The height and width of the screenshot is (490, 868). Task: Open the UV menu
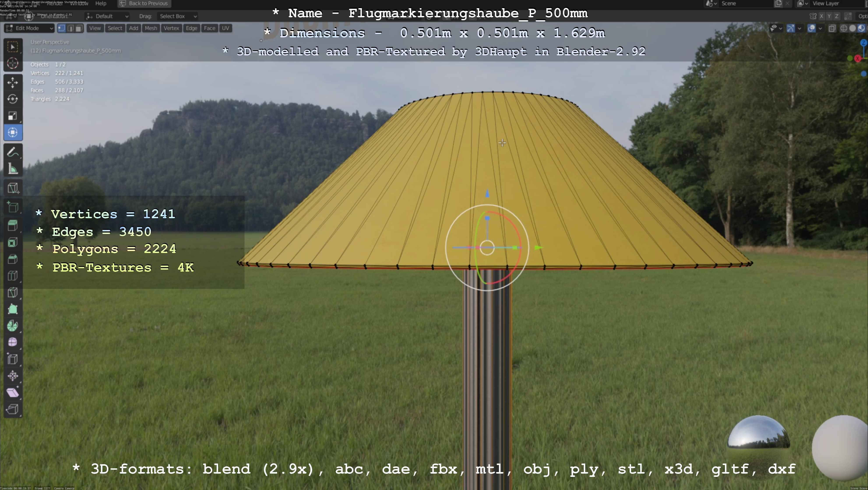225,28
